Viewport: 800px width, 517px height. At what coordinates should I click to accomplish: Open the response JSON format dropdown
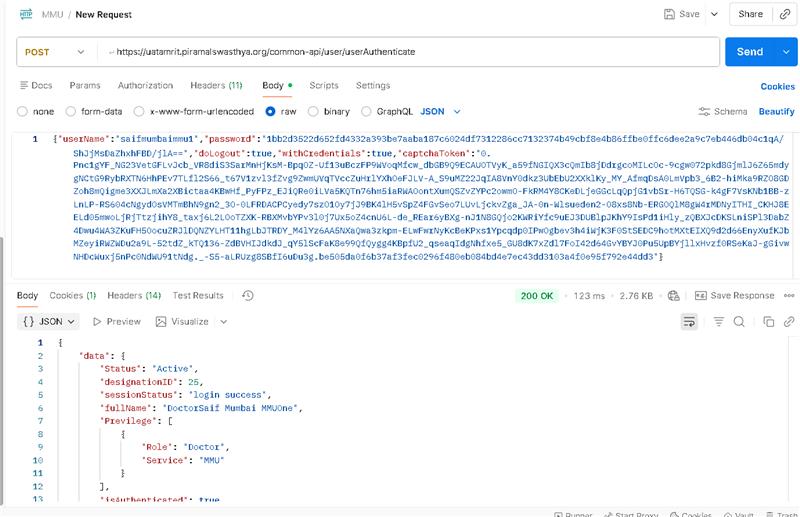pyautogui.click(x=49, y=321)
